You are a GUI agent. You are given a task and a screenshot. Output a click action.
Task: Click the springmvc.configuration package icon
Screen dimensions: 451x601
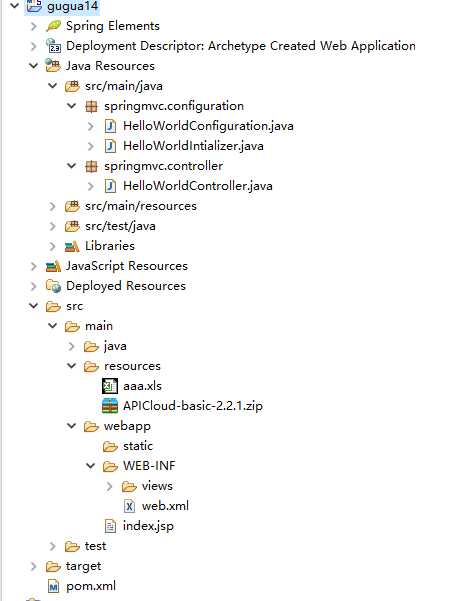91,106
